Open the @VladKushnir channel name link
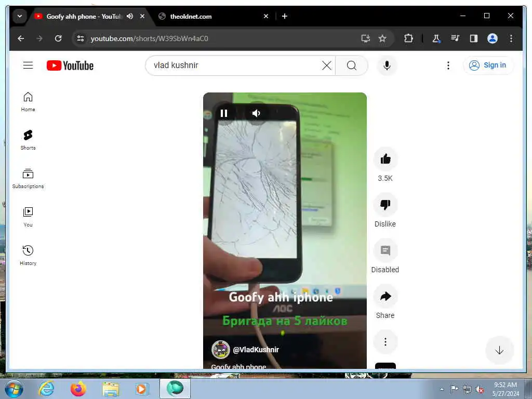The width and height of the screenshot is (532, 399). (256, 350)
